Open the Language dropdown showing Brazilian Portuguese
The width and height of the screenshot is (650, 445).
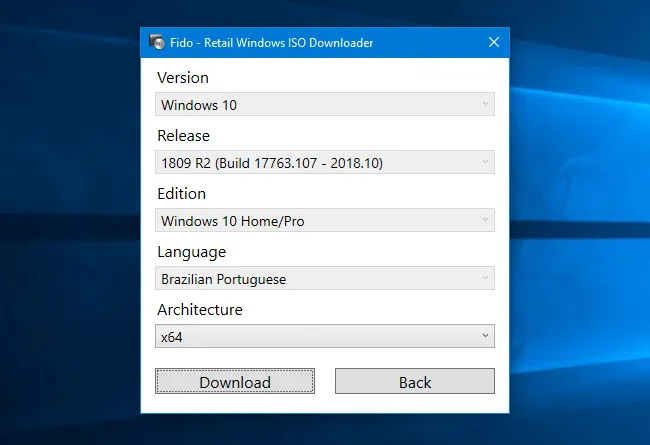click(325, 278)
